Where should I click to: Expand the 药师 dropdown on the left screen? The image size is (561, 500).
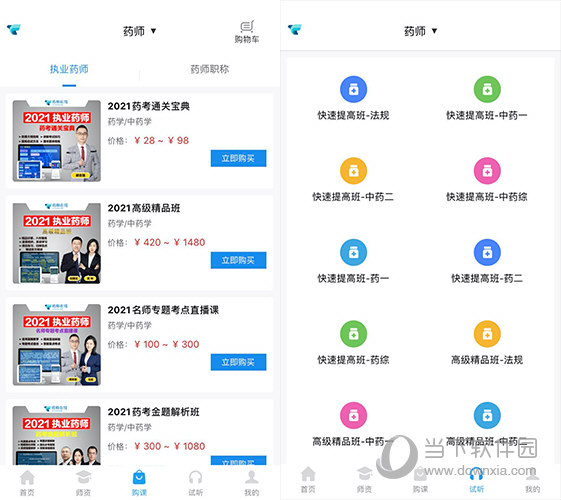[139, 31]
